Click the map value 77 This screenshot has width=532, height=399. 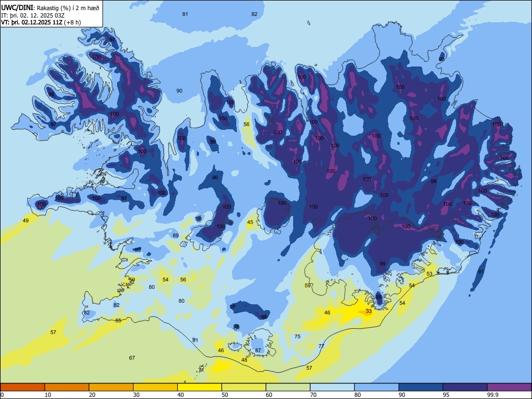tap(321, 346)
